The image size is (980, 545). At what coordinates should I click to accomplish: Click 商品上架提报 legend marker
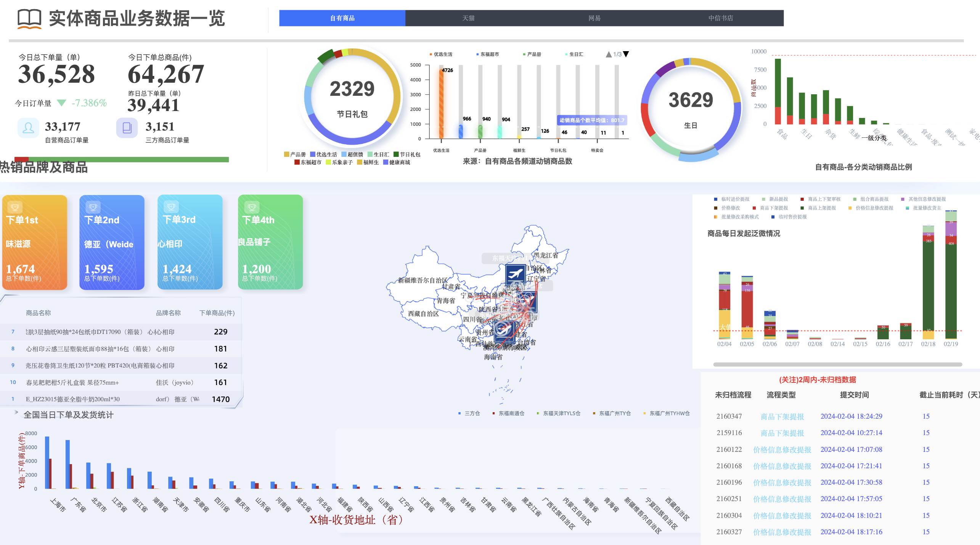[x=802, y=208]
